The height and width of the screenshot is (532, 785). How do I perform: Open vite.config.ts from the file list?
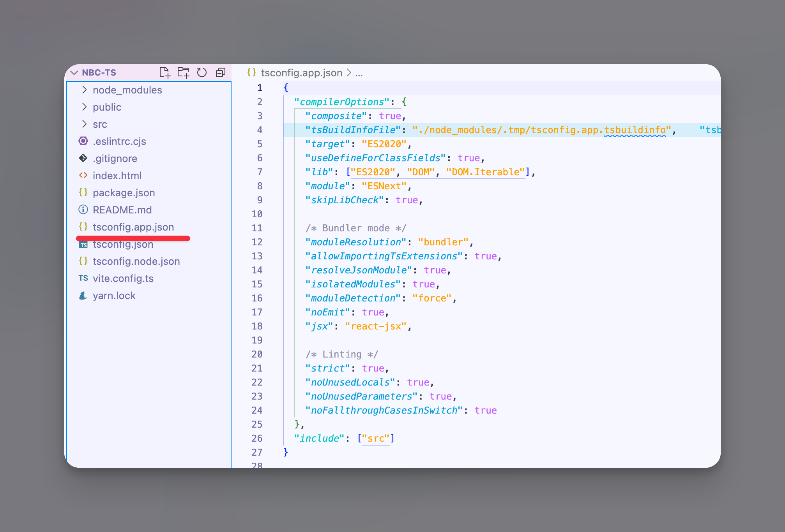click(x=123, y=278)
